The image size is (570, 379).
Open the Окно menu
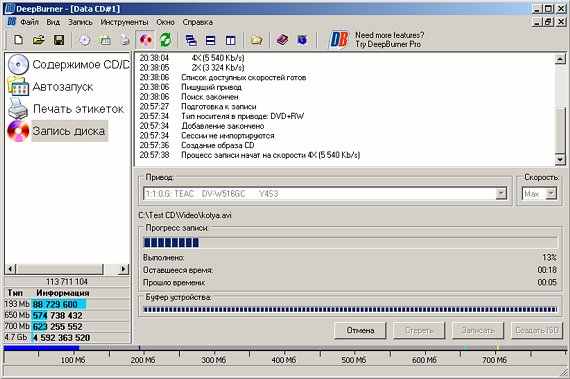point(165,22)
